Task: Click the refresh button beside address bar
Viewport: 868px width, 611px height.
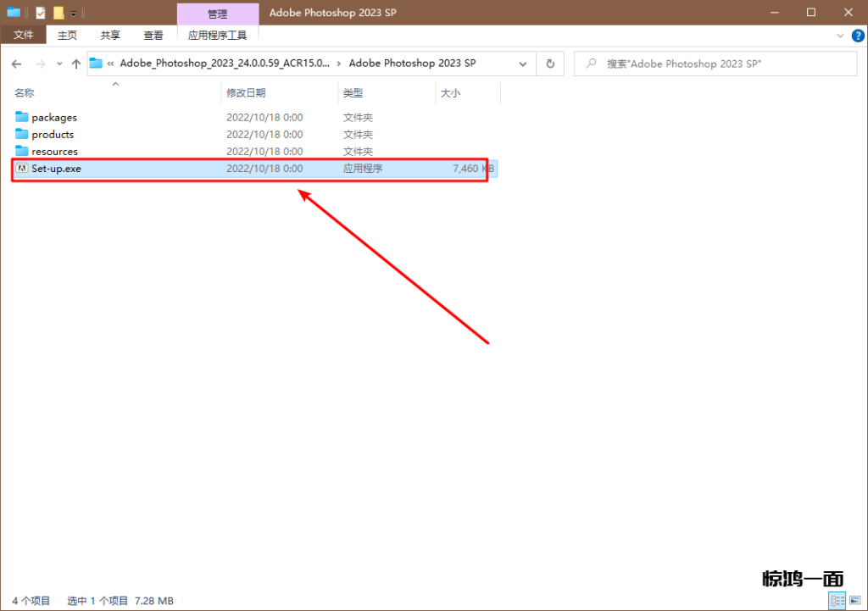Action: tap(550, 64)
